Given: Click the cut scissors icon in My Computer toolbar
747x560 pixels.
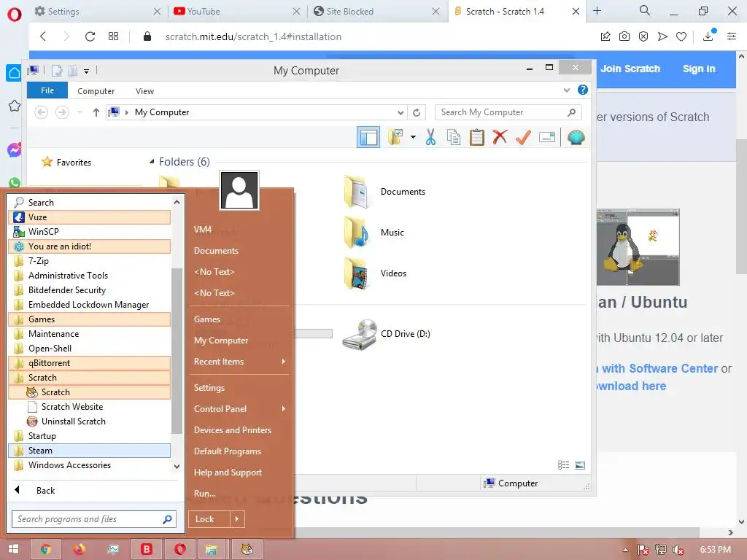Looking at the screenshot, I should point(430,138).
